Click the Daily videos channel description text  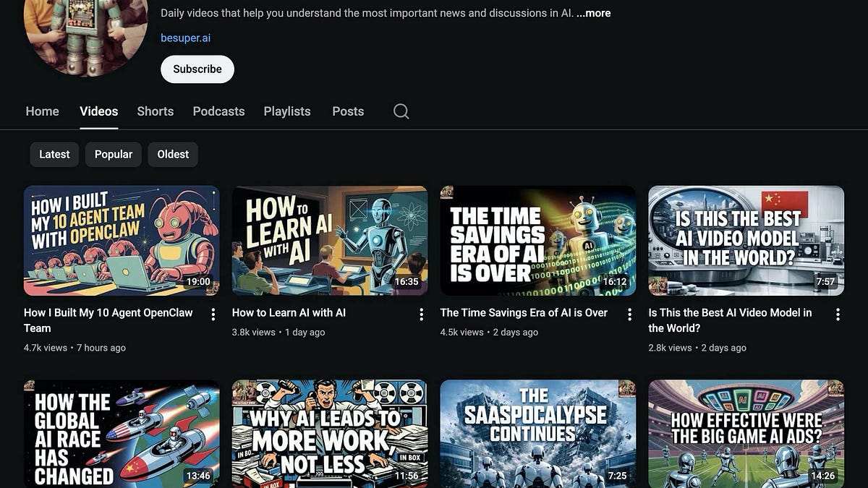(x=367, y=13)
